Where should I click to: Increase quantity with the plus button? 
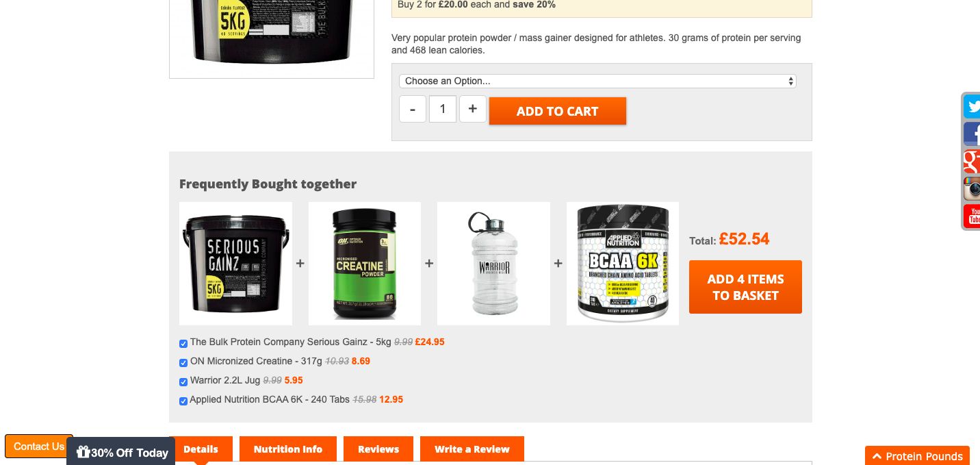pyautogui.click(x=473, y=109)
